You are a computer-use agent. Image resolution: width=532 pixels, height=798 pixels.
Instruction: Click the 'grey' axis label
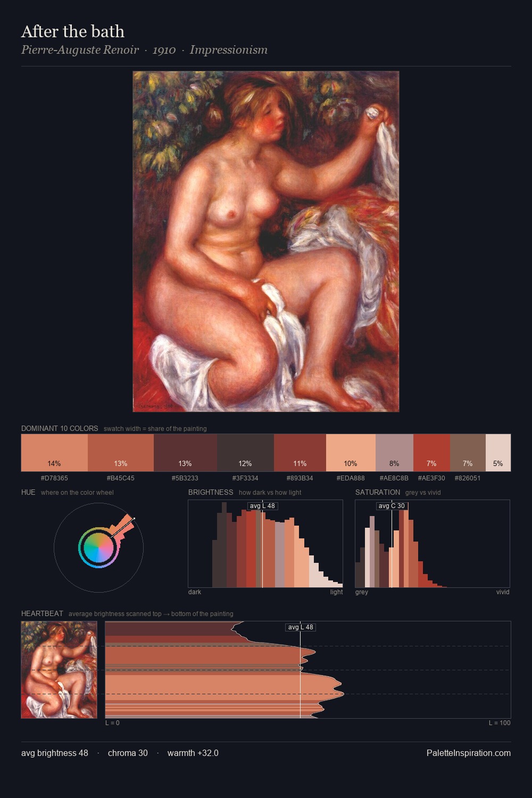(362, 592)
